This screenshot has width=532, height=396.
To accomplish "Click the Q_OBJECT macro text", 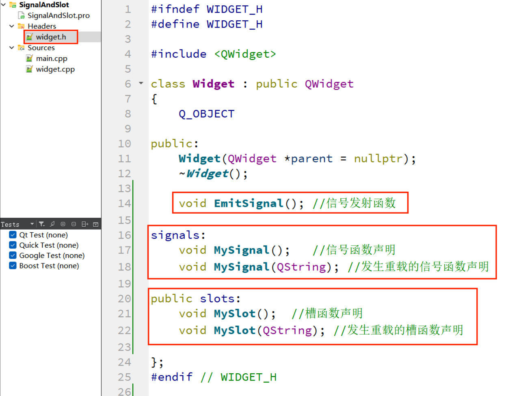I will point(206,114).
